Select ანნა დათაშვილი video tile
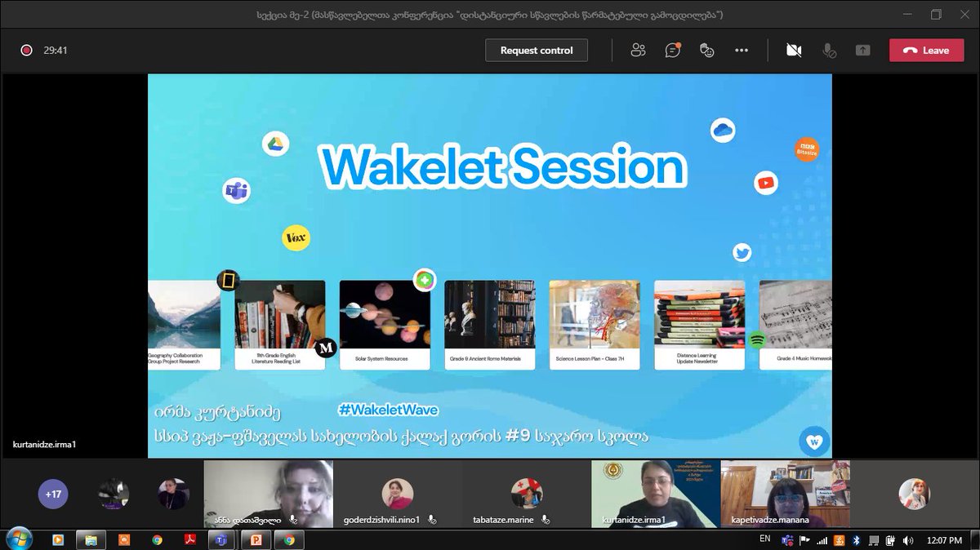The height and width of the screenshot is (550, 980). click(x=268, y=495)
